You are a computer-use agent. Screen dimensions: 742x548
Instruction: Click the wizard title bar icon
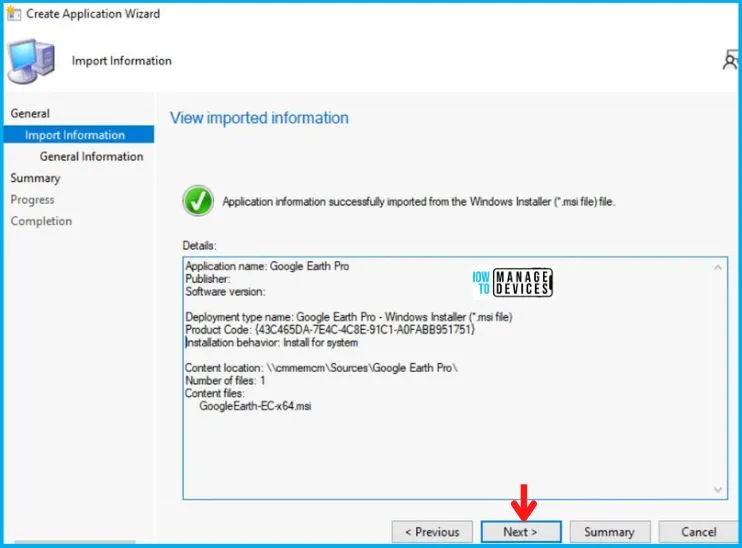tap(13, 14)
